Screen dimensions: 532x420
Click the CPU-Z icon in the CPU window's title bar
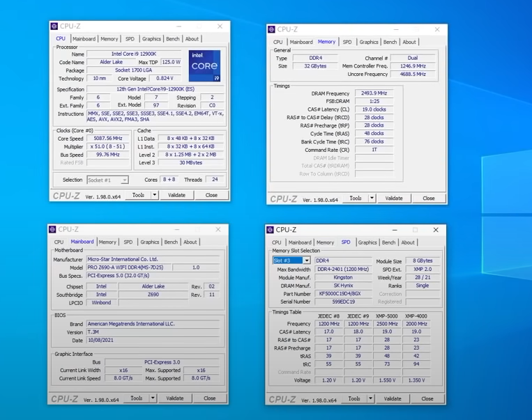(x=54, y=26)
